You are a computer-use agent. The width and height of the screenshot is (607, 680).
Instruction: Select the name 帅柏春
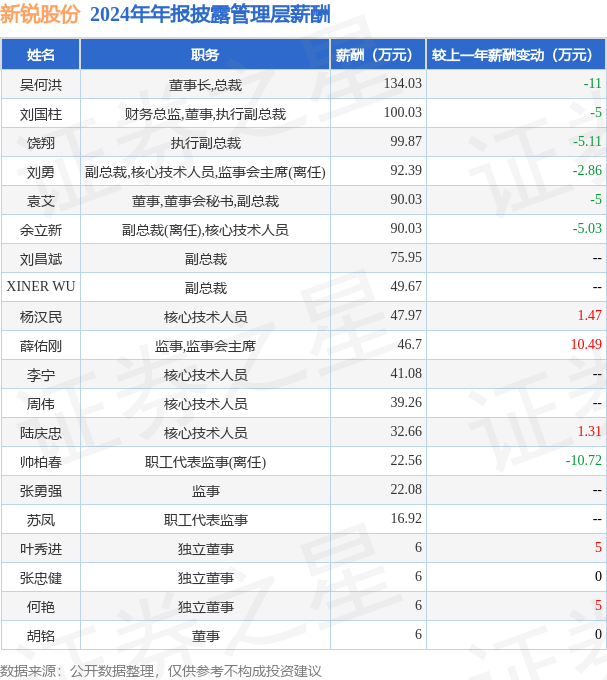pos(41,462)
